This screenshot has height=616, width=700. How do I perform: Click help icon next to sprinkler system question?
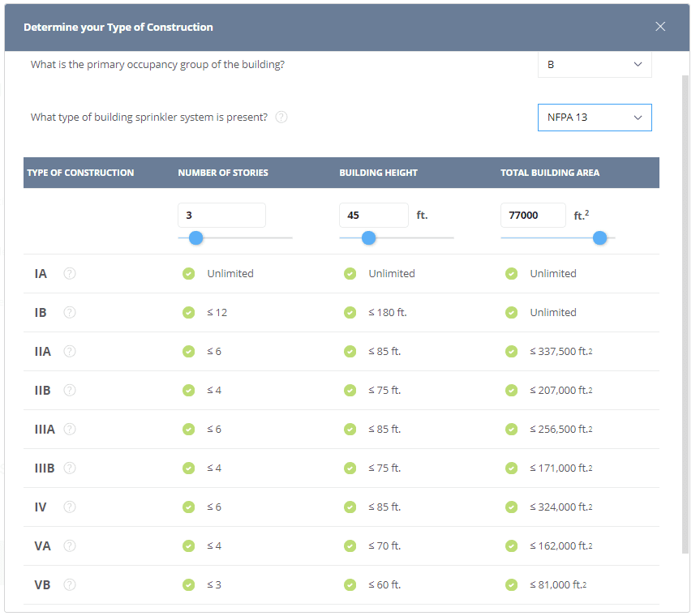[x=281, y=117]
